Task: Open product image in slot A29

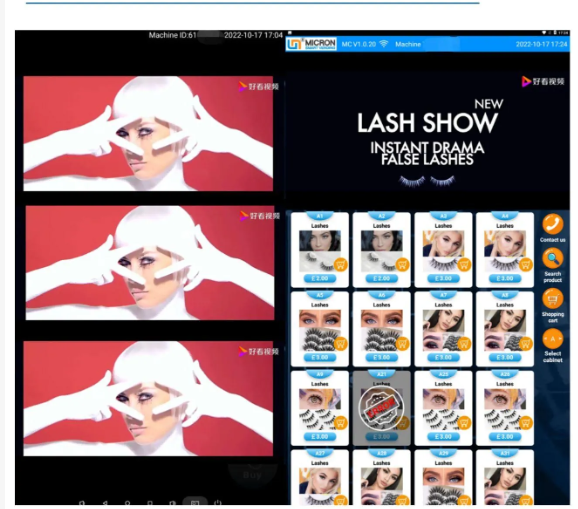Action: pos(443,486)
